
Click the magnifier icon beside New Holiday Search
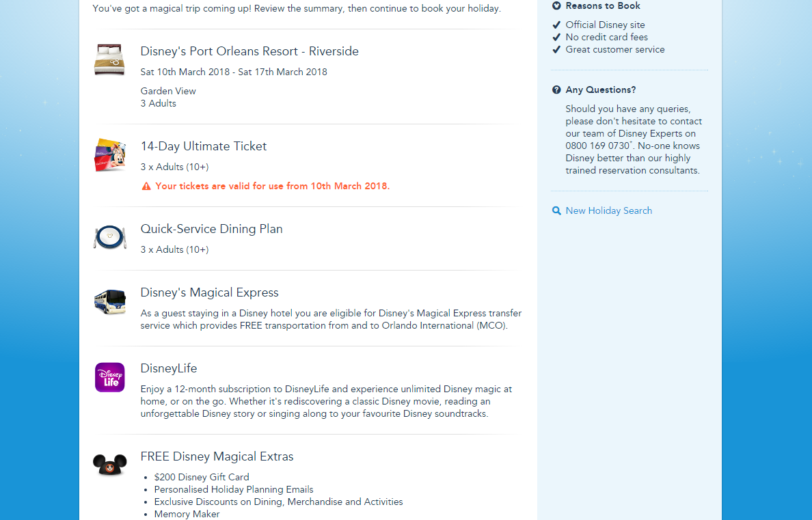click(556, 210)
